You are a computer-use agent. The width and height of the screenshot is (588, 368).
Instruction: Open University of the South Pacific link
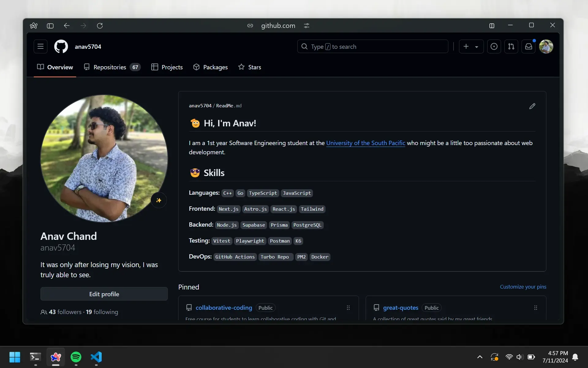click(366, 143)
